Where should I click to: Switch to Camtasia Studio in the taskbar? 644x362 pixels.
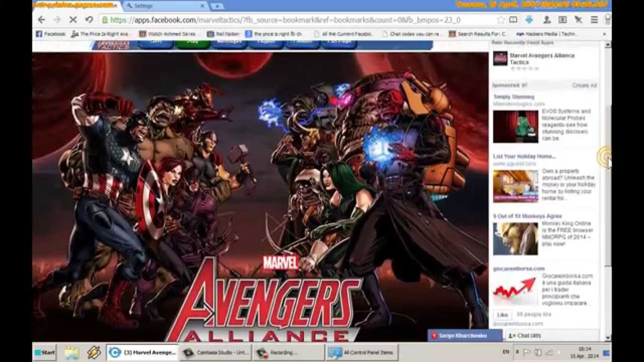point(216,352)
